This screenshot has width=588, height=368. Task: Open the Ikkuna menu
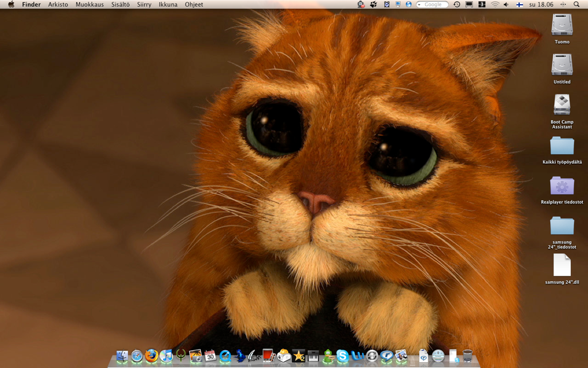[x=168, y=5]
